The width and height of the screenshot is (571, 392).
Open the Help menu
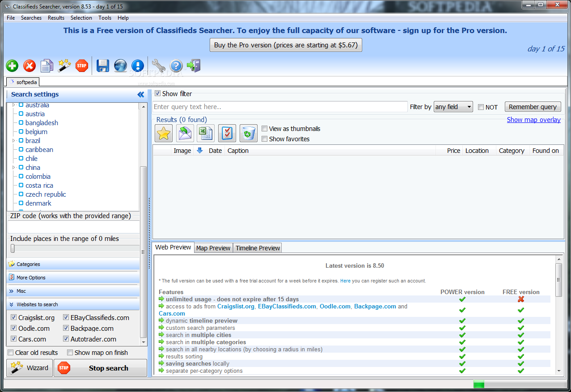click(x=123, y=18)
